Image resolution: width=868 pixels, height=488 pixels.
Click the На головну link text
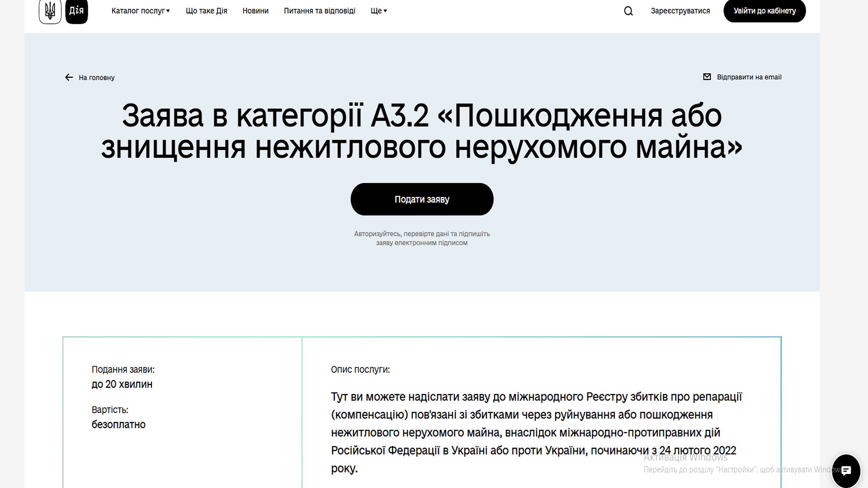[96, 78]
